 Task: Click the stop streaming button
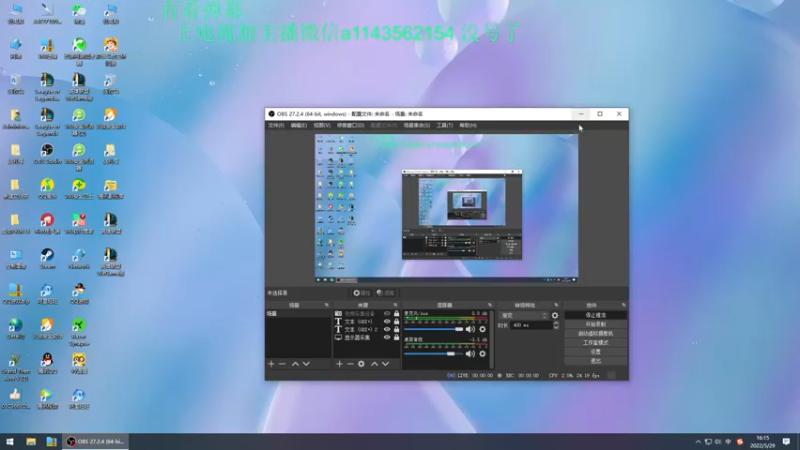pos(596,315)
